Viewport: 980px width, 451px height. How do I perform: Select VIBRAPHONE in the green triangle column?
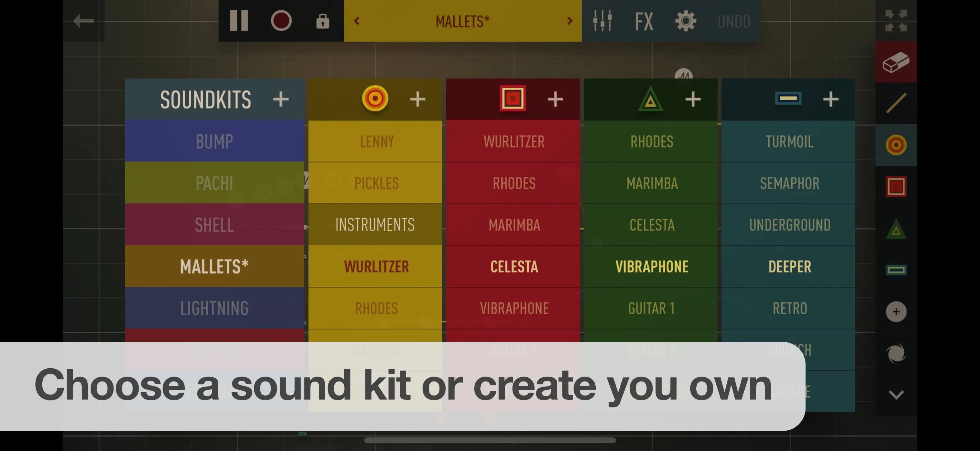[x=651, y=266]
